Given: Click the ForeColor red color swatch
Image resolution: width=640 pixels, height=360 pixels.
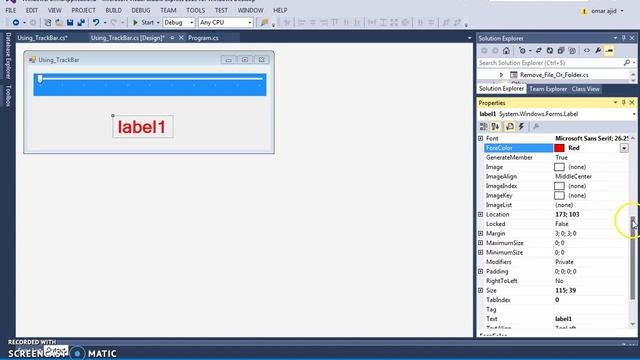Looking at the screenshot, I should [559, 148].
